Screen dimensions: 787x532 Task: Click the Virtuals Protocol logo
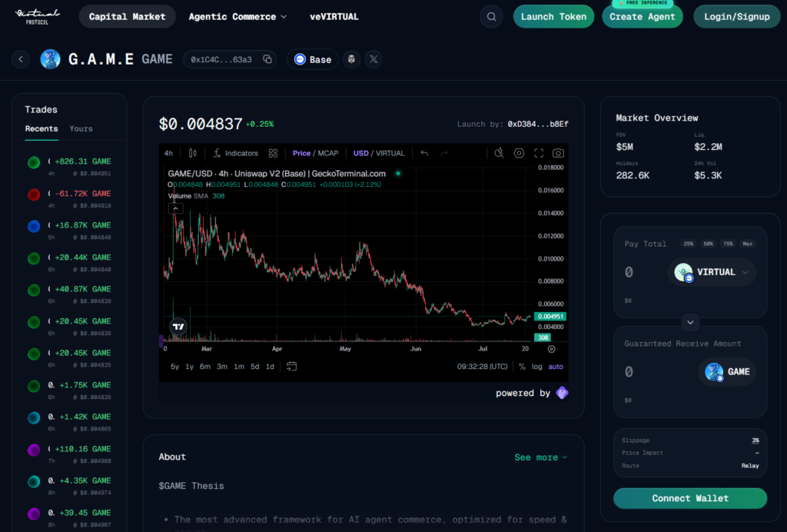click(x=37, y=17)
